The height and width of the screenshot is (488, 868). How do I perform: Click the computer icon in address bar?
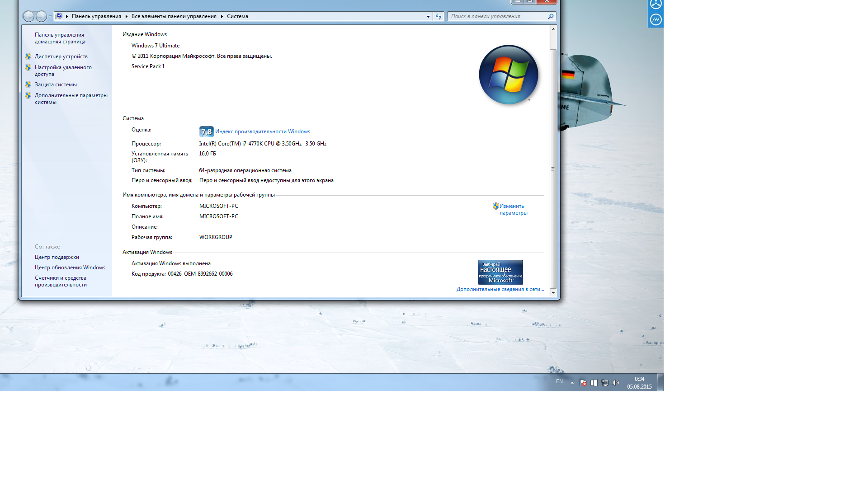tap(59, 16)
